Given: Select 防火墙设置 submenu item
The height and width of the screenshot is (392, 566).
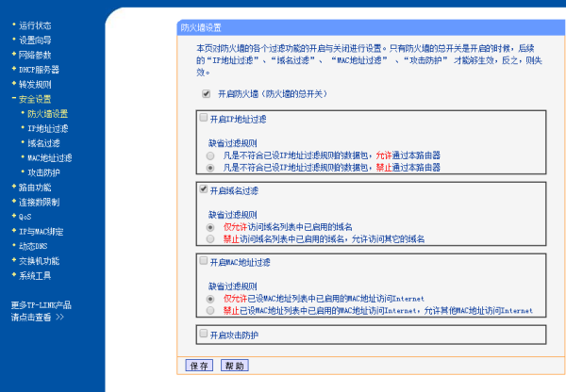Looking at the screenshot, I should click(48, 114).
